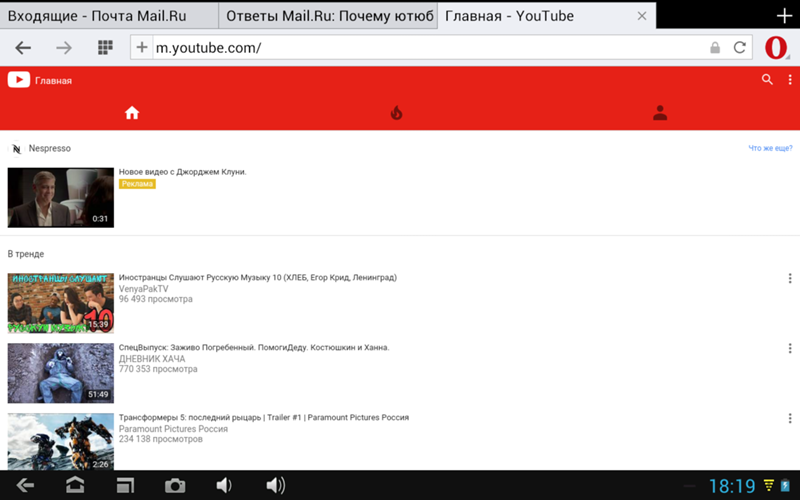Open options menu for Трансформеры 5 video
Screen dimensions: 800x500
click(790, 418)
